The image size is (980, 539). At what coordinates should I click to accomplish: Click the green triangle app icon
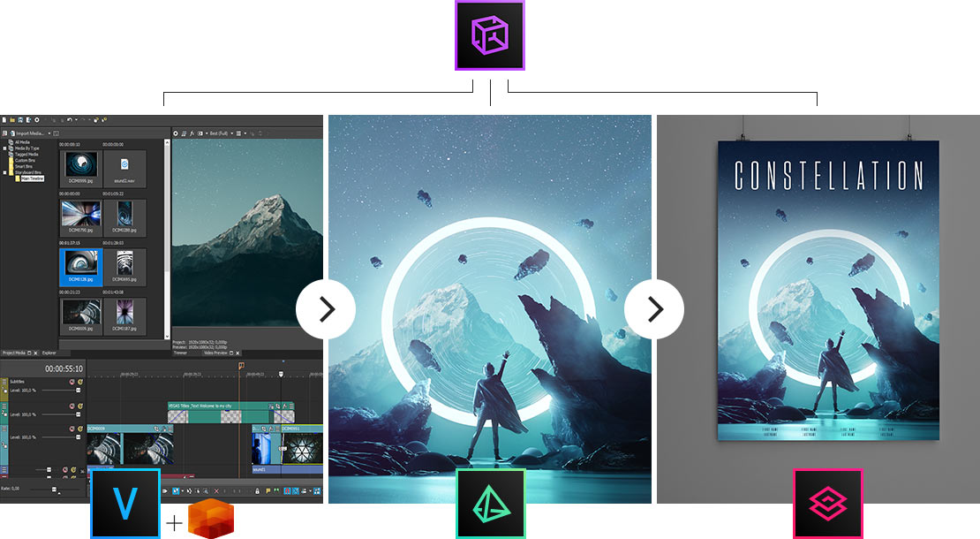tap(490, 504)
